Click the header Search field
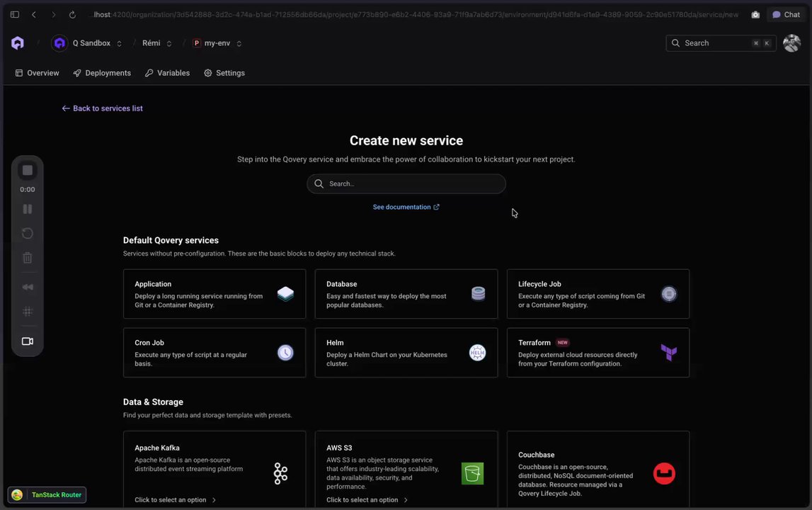 721,43
